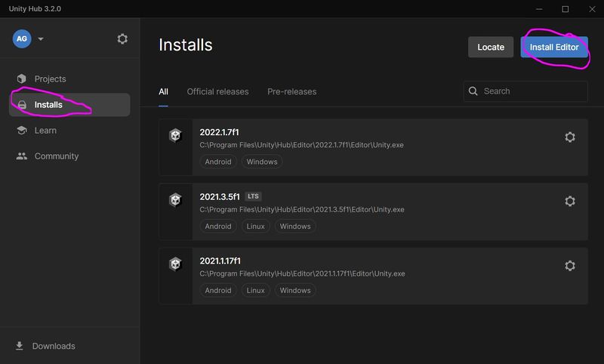Switch to Official releases tab
This screenshot has width=604, height=364.
217,91
